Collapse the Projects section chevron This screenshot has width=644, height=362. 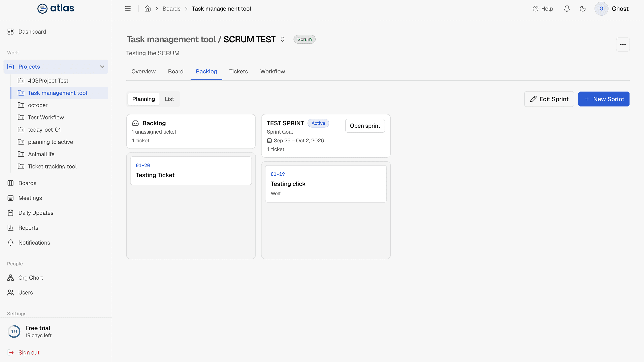click(x=102, y=67)
